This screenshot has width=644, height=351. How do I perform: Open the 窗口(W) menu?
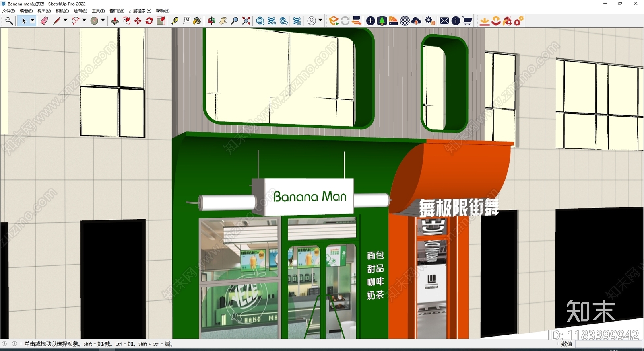117,11
